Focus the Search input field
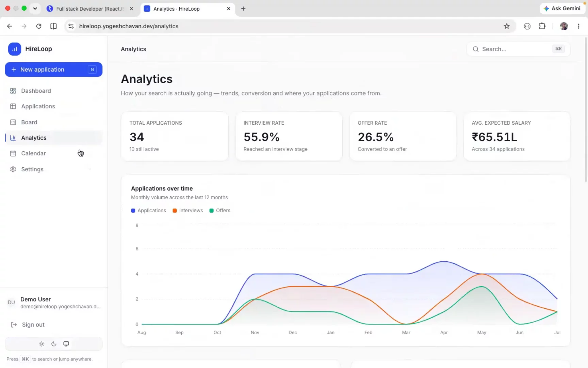Viewport: 588px width, 368px height. click(x=518, y=49)
